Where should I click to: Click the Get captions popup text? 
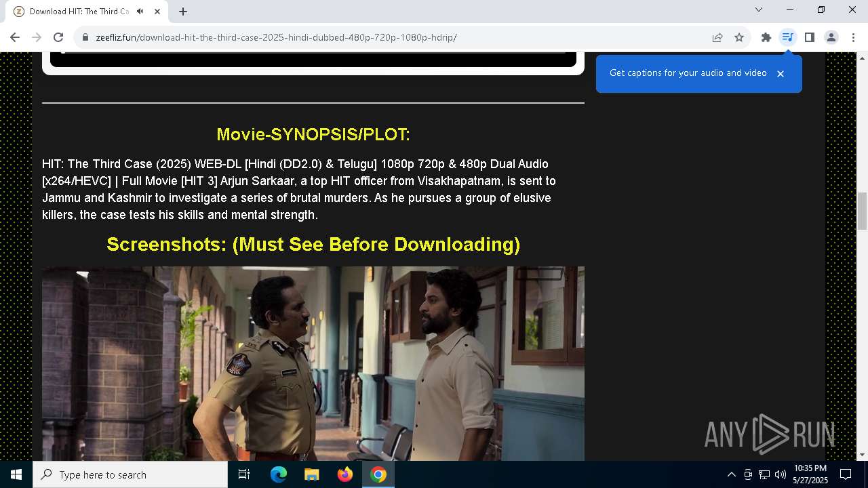pyautogui.click(x=688, y=73)
